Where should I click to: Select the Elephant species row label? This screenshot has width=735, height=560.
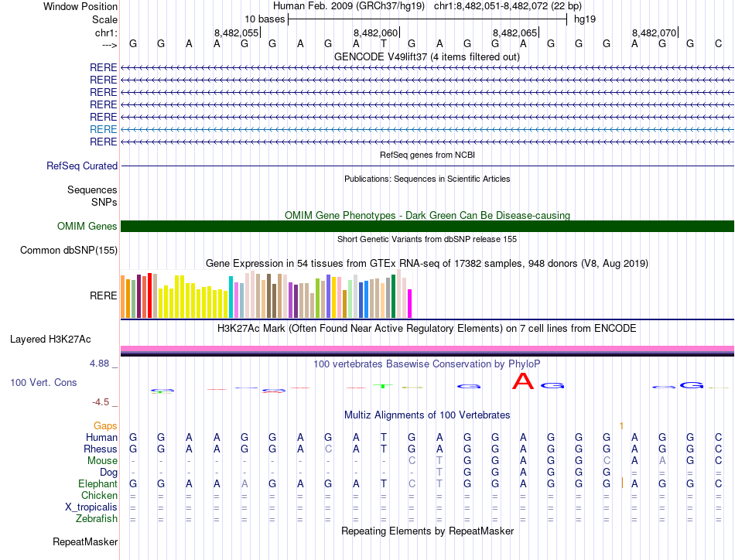click(x=97, y=483)
